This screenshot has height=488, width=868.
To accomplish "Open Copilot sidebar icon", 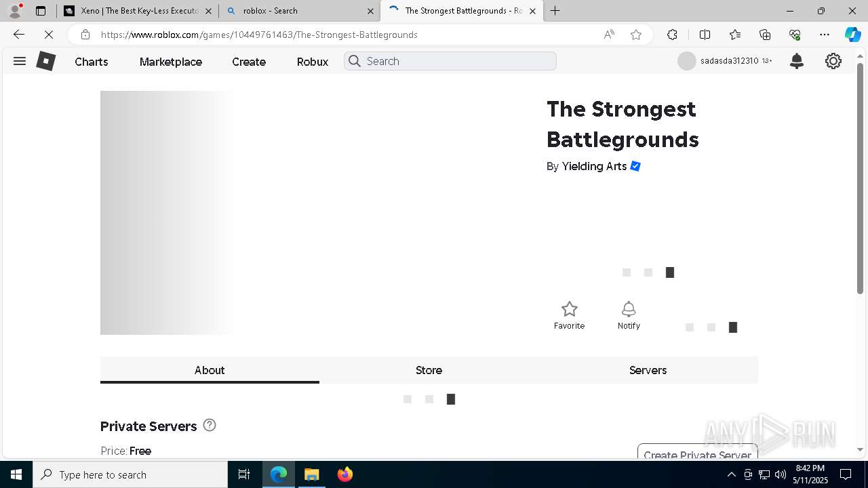I will tap(852, 35).
